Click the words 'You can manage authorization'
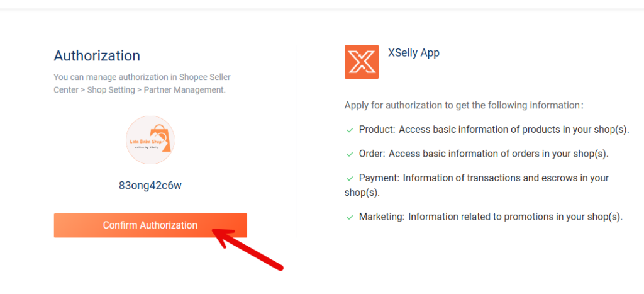644x294 pixels. [x=107, y=77]
